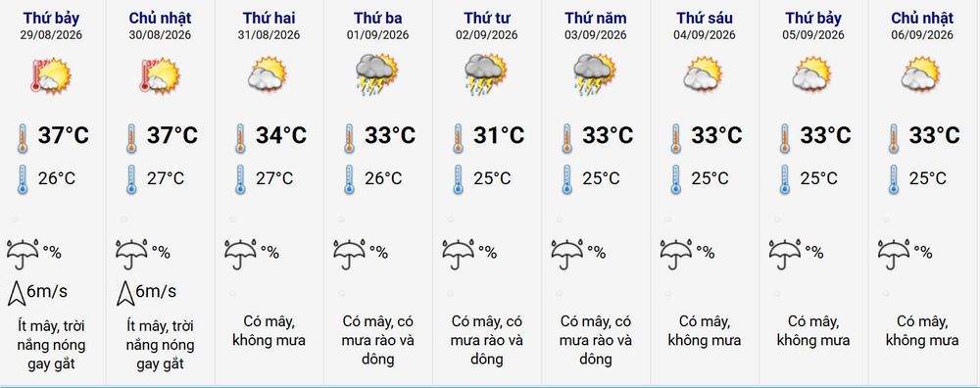Click the 37°C high temperature on 30/08
This screenshot has width=980, height=388.
[171, 135]
